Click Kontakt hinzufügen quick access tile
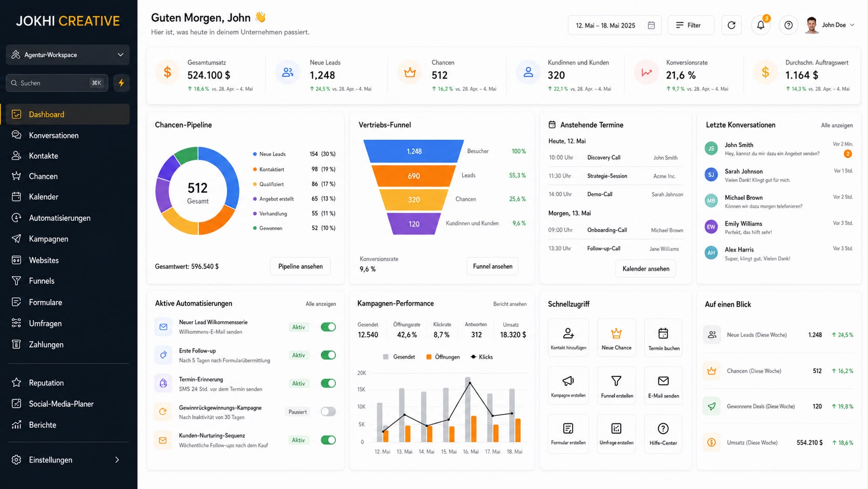Image resolution: width=868 pixels, height=489 pixels. (x=568, y=338)
